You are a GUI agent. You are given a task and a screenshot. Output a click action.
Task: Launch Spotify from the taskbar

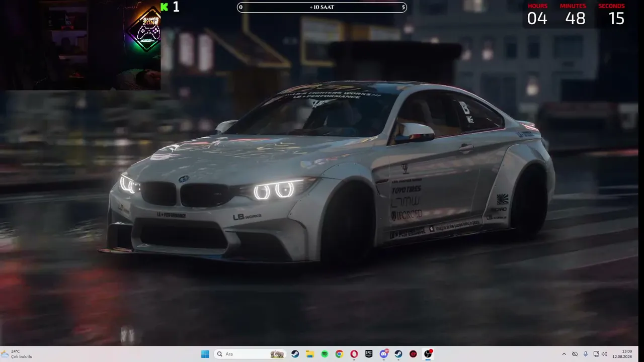325,354
